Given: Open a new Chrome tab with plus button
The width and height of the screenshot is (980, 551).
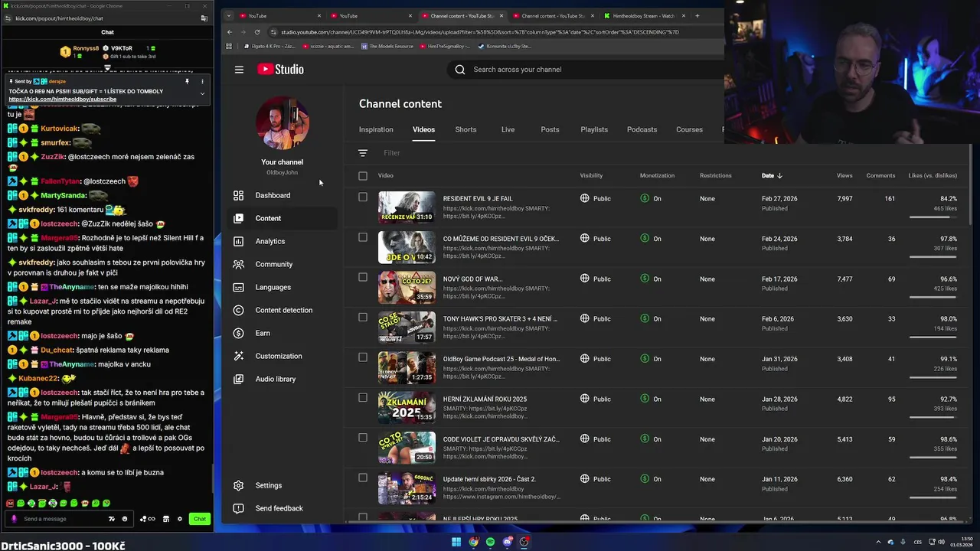Looking at the screenshot, I should pyautogui.click(x=697, y=15).
